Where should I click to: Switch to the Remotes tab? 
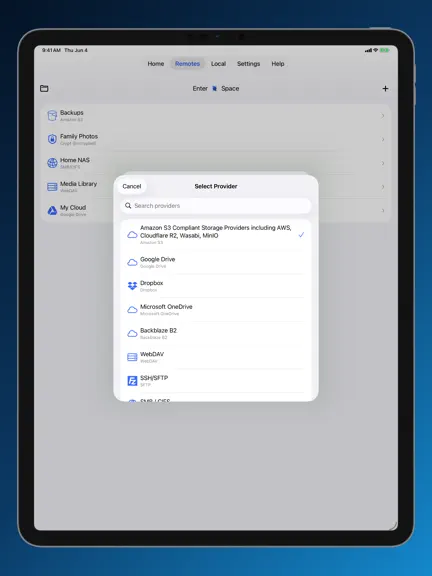[187, 64]
